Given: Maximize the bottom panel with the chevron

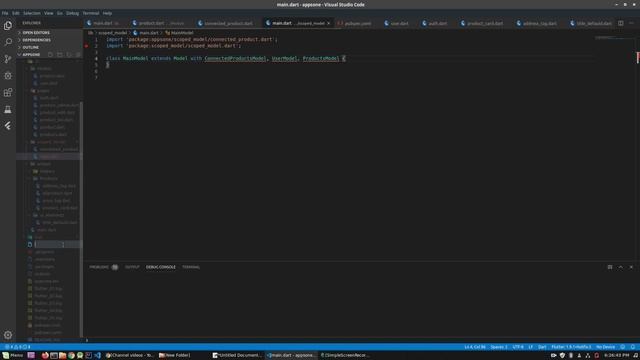Looking at the screenshot, I should coord(620,267).
